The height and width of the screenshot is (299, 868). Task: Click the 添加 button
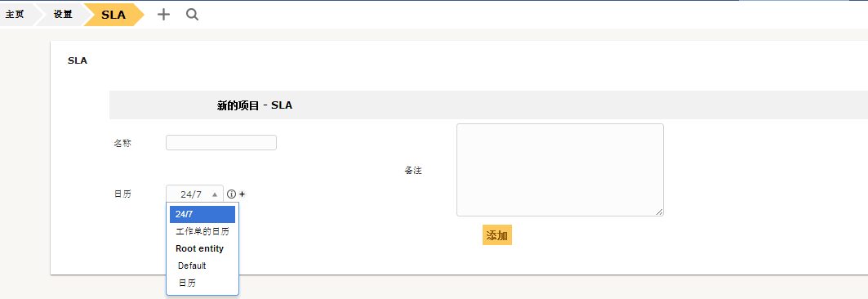pos(497,234)
